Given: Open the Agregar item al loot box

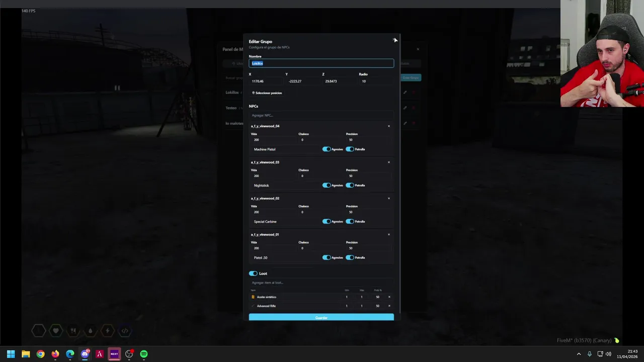Looking at the screenshot, I should (321, 283).
